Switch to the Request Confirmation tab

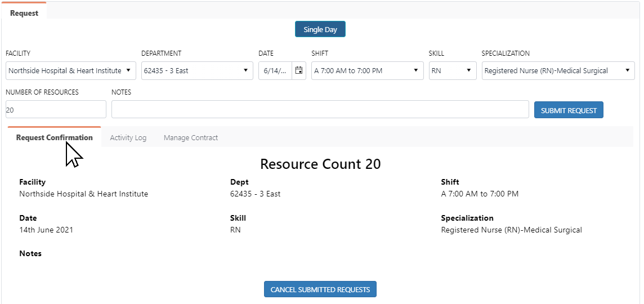click(55, 137)
